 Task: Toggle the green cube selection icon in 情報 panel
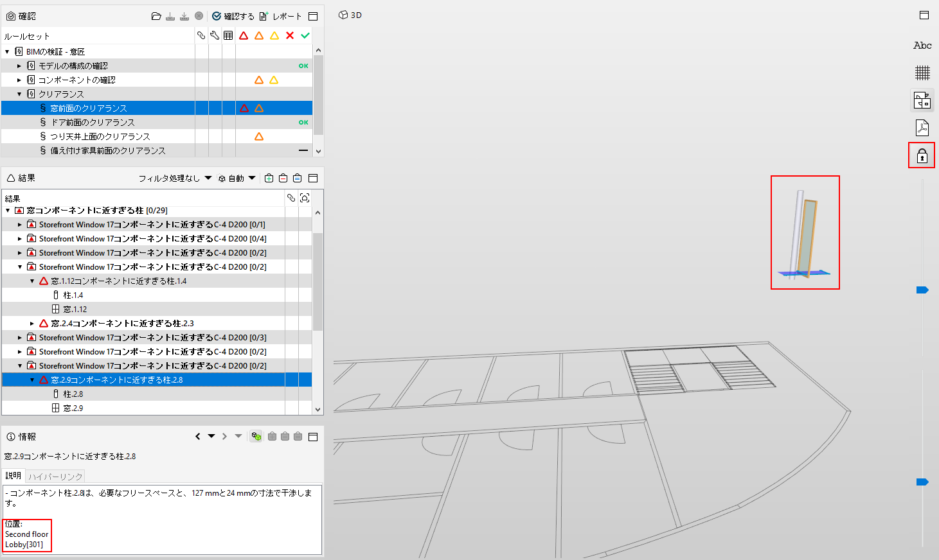coord(256,437)
